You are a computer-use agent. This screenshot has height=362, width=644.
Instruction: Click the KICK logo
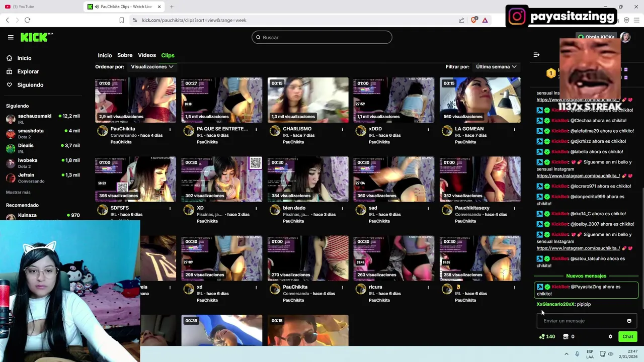[36, 37]
